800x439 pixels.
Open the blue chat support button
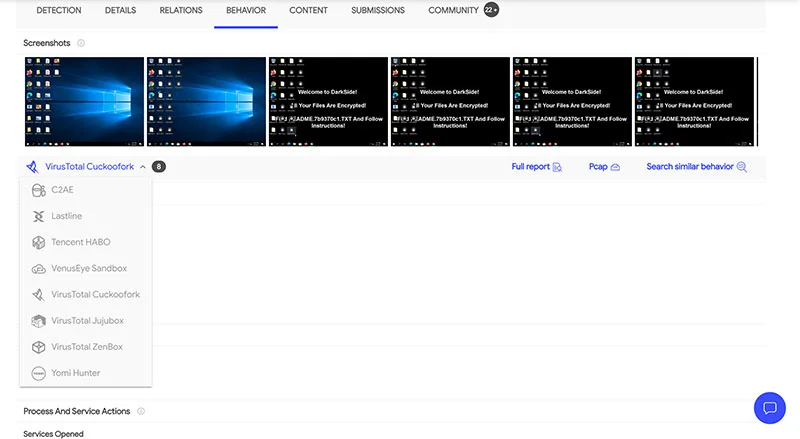click(769, 408)
